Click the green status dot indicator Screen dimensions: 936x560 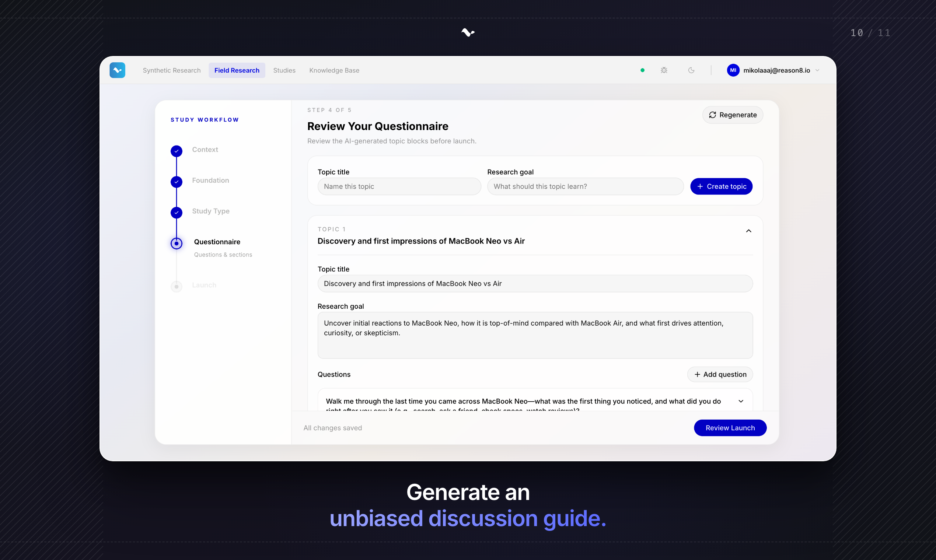tap(642, 70)
